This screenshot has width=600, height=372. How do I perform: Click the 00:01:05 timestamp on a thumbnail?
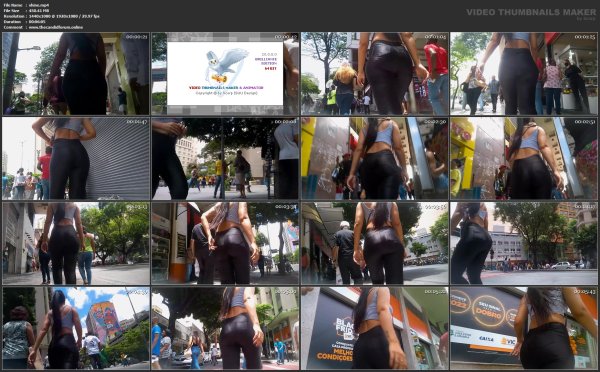[x=435, y=37]
